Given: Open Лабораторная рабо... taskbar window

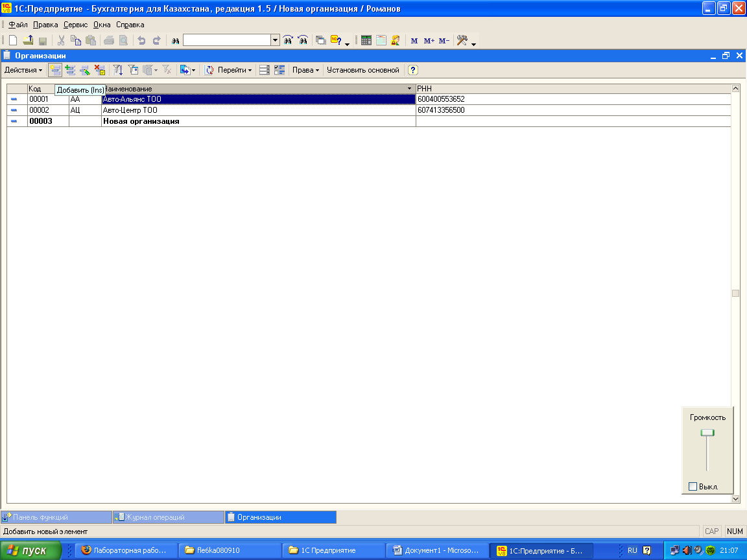Looking at the screenshot, I should point(127,550).
